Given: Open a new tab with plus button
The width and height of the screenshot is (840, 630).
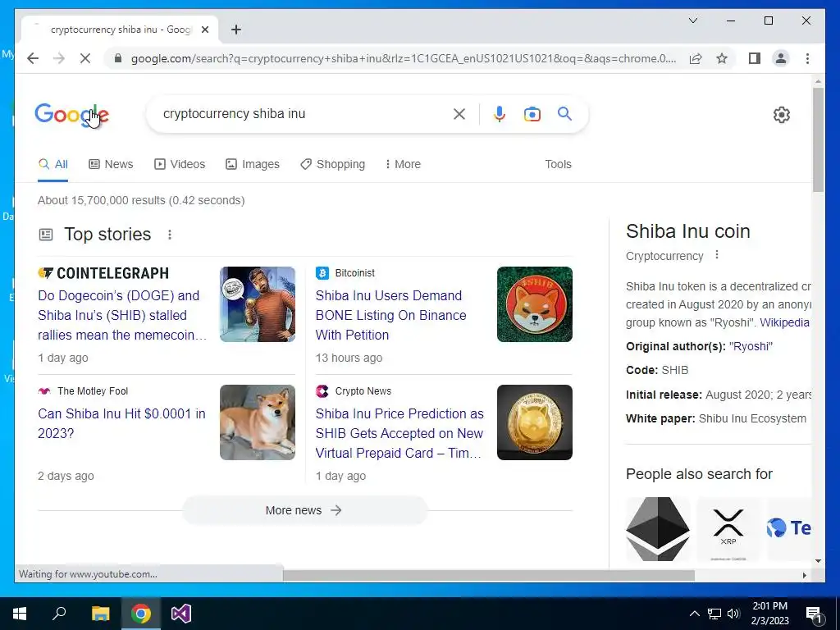Looking at the screenshot, I should click(x=236, y=30).
